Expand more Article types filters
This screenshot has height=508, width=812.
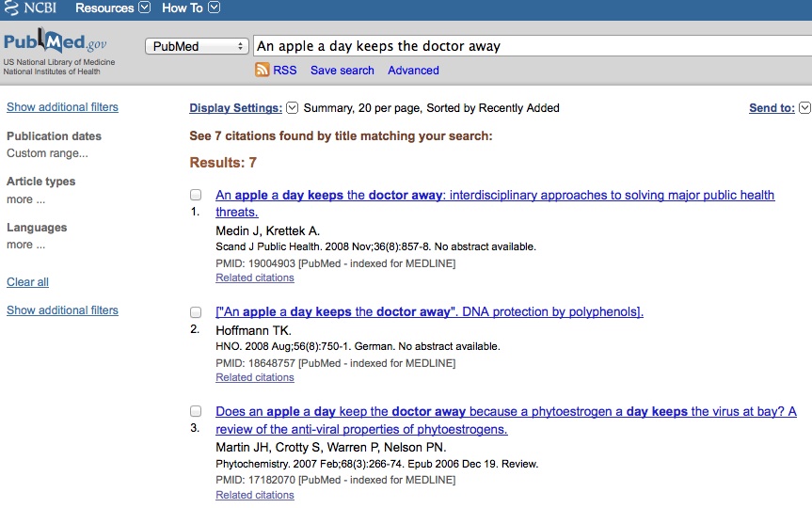click(x=26, y=199)
